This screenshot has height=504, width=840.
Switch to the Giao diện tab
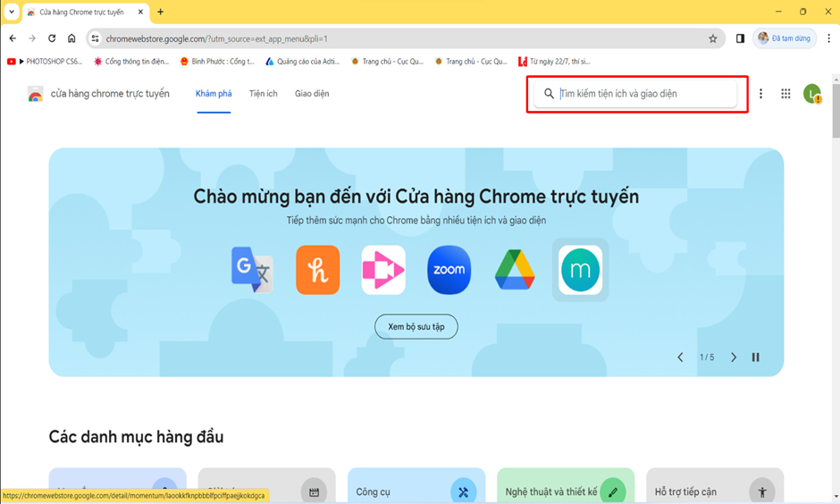coord(312,94)
